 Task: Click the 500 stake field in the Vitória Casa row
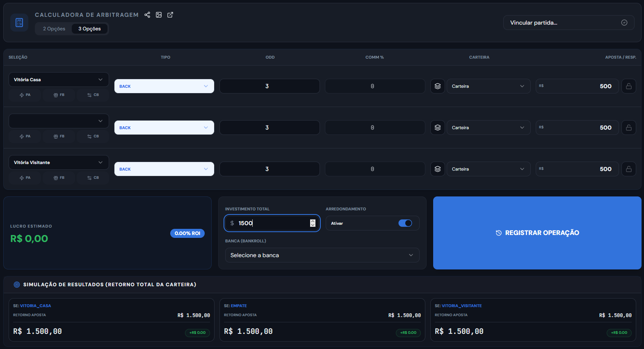pyautogui.click(x=577, y=86)
